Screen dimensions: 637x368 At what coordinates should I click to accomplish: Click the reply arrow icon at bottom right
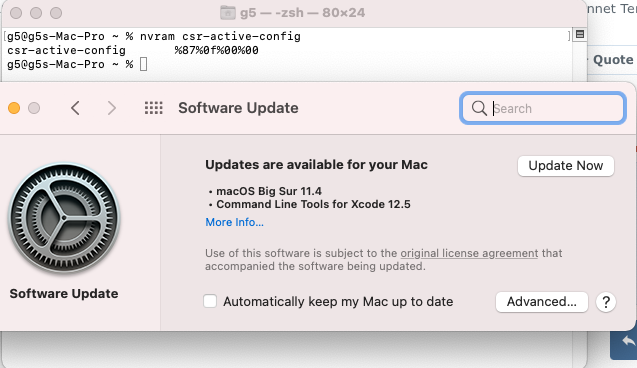click(628, 341)
